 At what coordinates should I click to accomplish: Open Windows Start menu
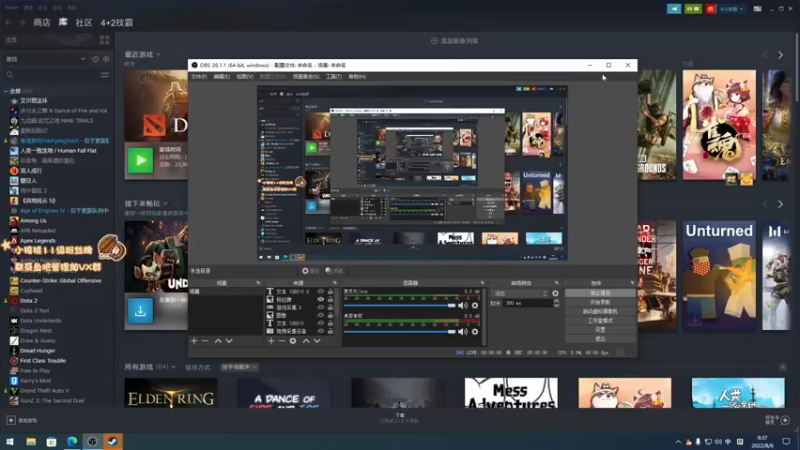click(10, 441)
